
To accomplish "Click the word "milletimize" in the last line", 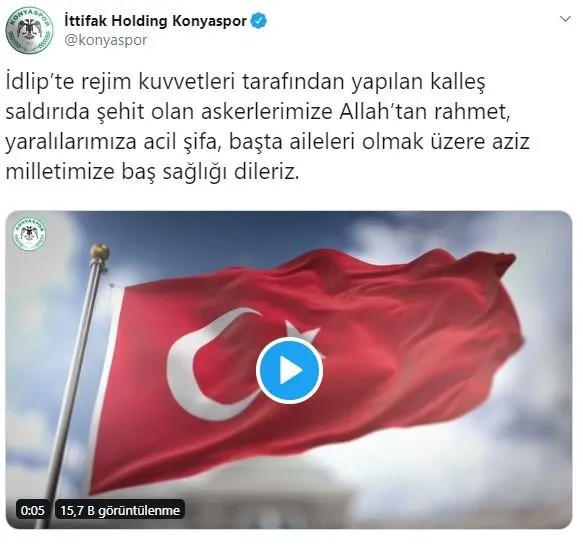I will point(61,172).
